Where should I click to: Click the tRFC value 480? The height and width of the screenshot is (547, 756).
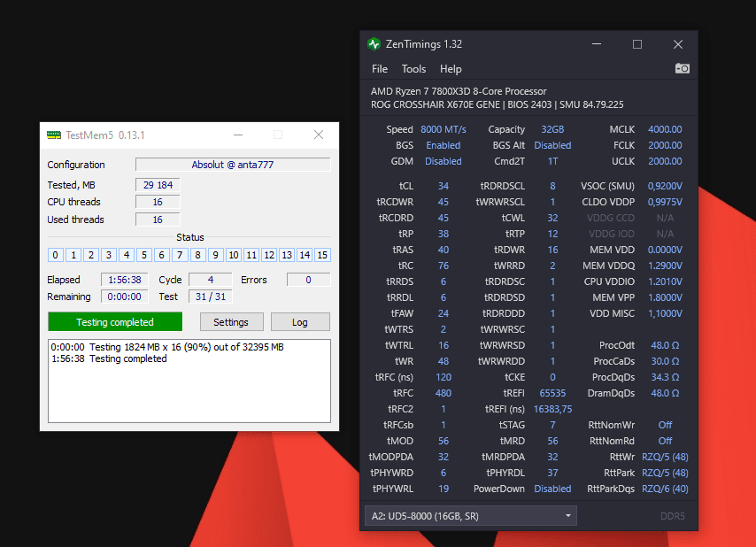[444, 393]
